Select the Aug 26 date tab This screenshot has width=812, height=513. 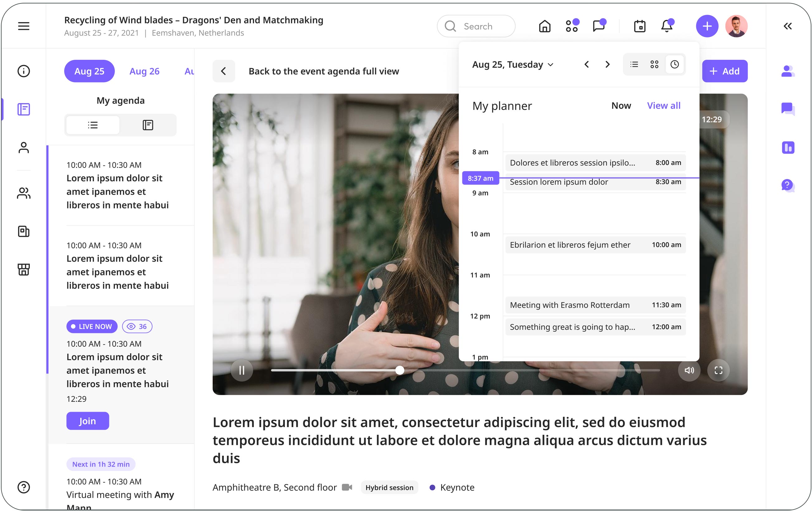click(144, 71)
